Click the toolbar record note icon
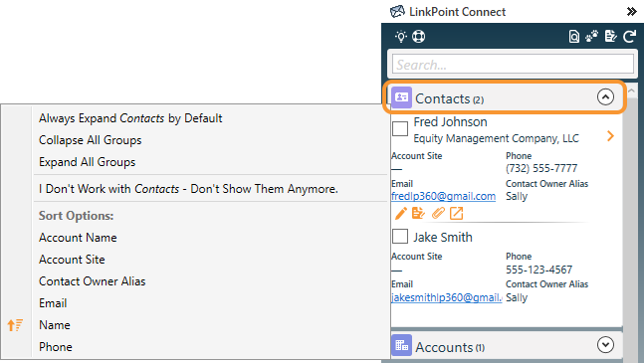Screen dimensions: 644x363 611,37
